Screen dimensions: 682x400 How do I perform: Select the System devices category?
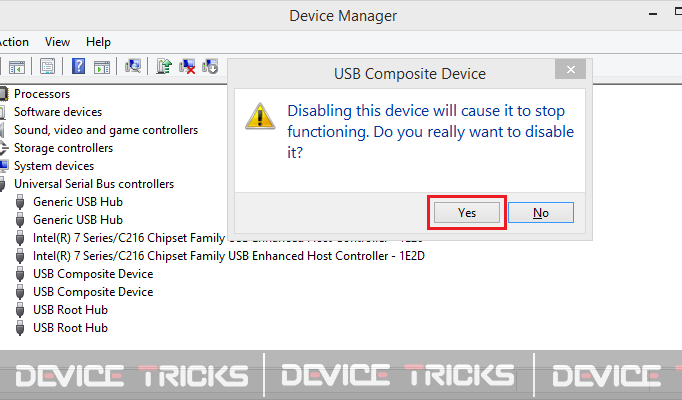tap(54, 166)
